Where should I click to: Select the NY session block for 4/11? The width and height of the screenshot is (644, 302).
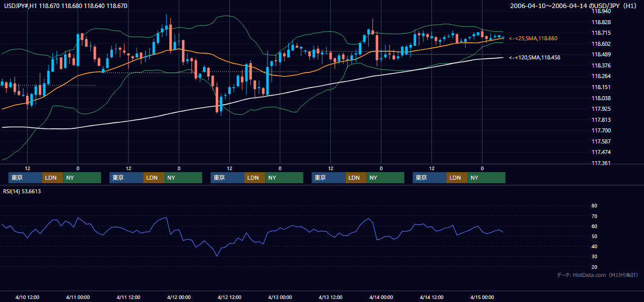point(183,178)
